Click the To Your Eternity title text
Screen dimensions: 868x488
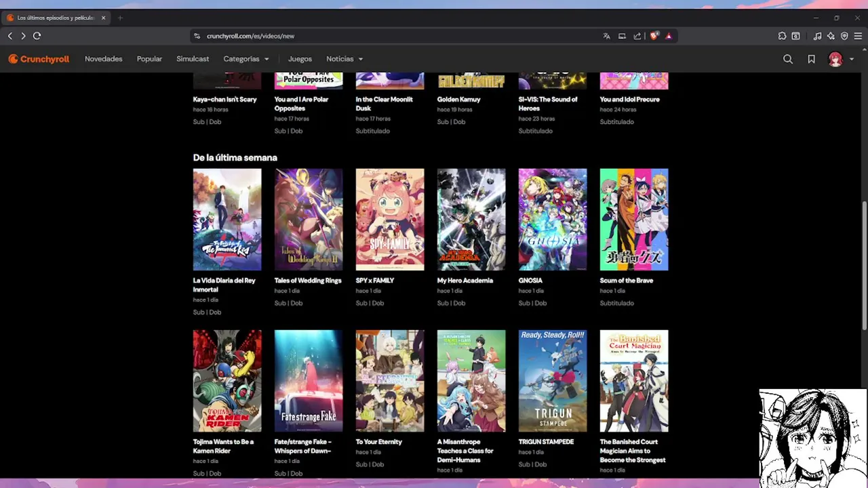click(379, 442)
